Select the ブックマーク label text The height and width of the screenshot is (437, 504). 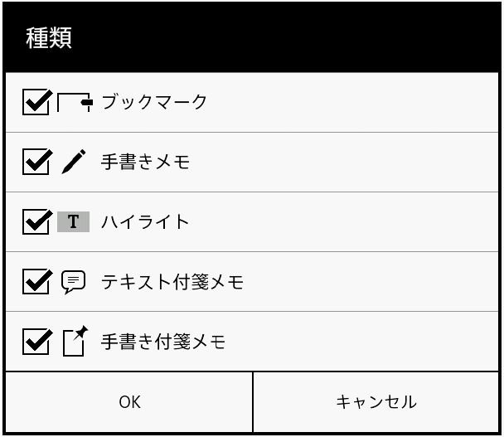pos(153,103)
